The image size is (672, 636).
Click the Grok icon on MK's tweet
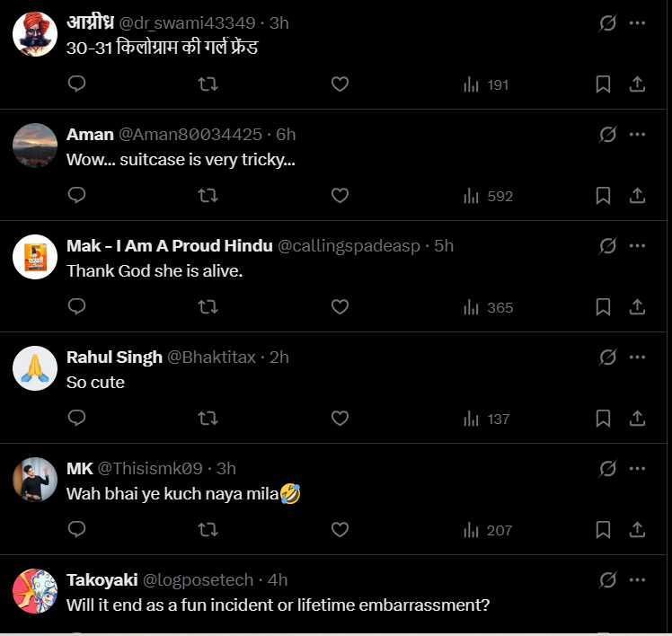click(x=608, y=469)
